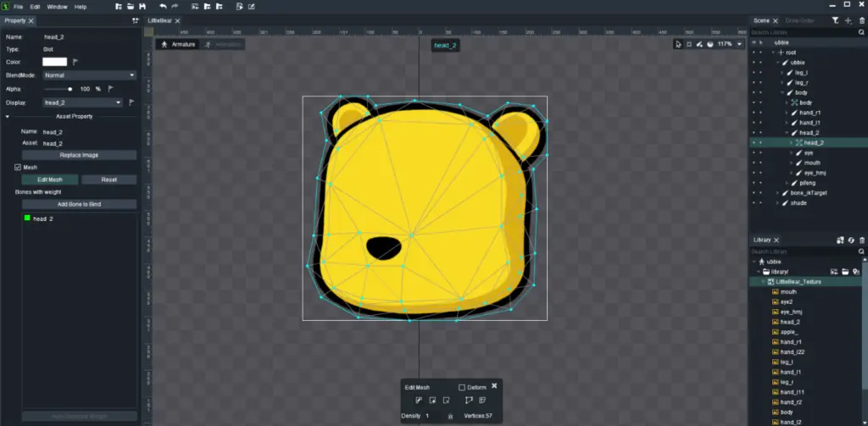The height and width of the screenshot is (426, 868).
Task: Click the lock icon next to Density
Action: pyautogui.click(x=450, y=416)
